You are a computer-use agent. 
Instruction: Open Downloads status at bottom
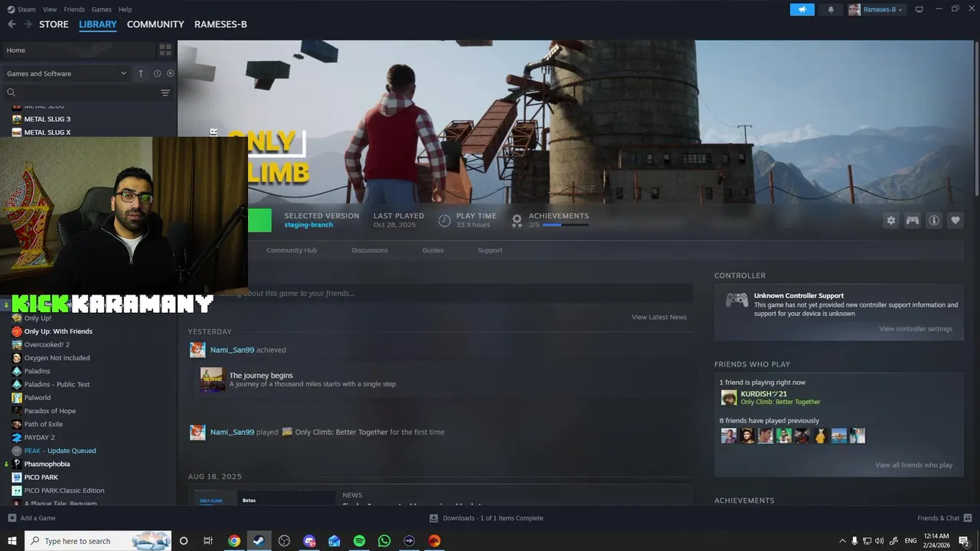(486, 518)
